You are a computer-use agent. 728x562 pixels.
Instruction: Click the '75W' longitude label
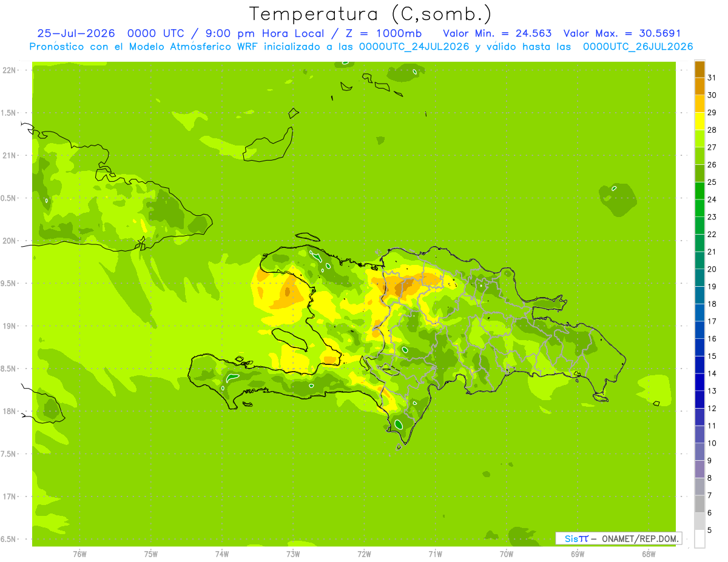(x=151, y=554)
